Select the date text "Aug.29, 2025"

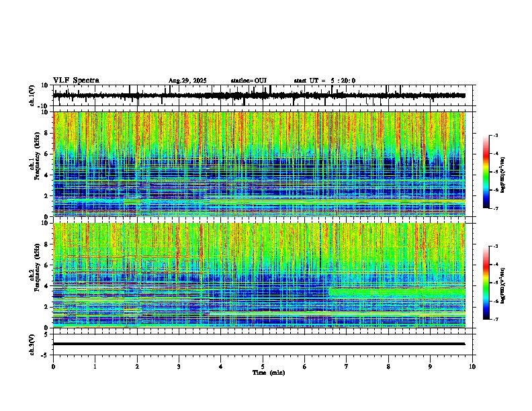click(x=187, y=81)
